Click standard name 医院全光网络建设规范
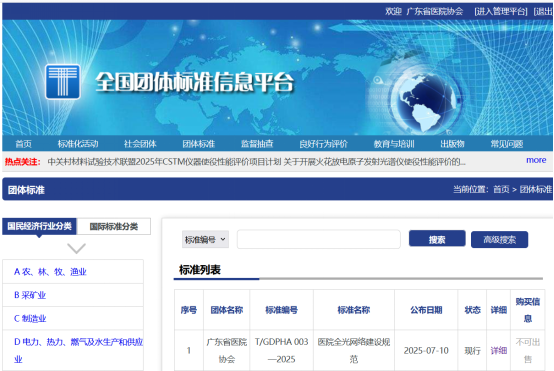The width and height of the screenshot is (554, 371). click(x=354, y=351)
